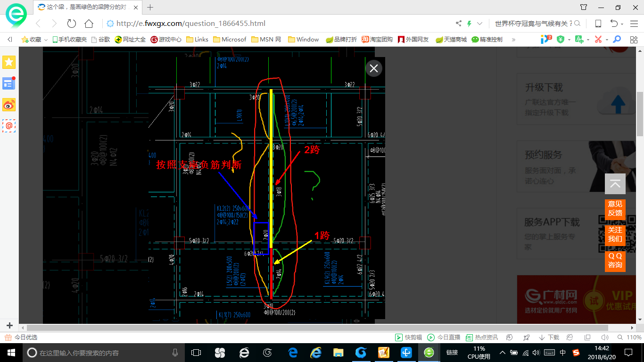The width and height of the screenshot is (644, 362).
Task: Click the 升级下载 upgrade download link
Action: [x=544, y=88]
